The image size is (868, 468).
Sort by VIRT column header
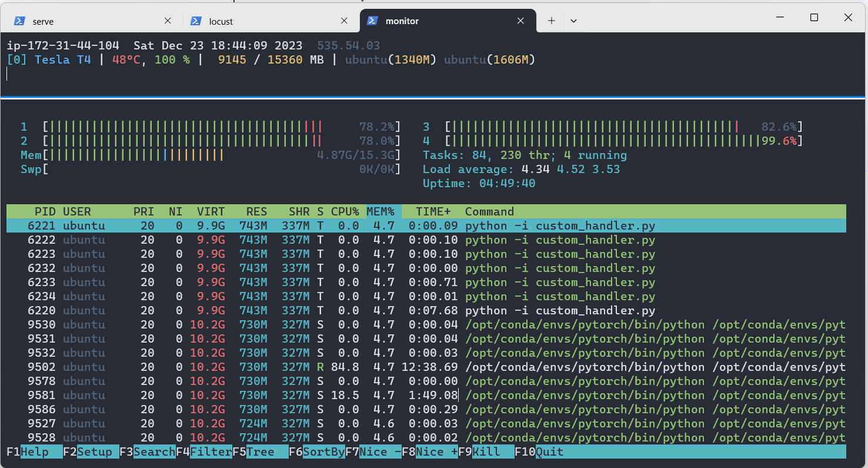pos(211,211)
